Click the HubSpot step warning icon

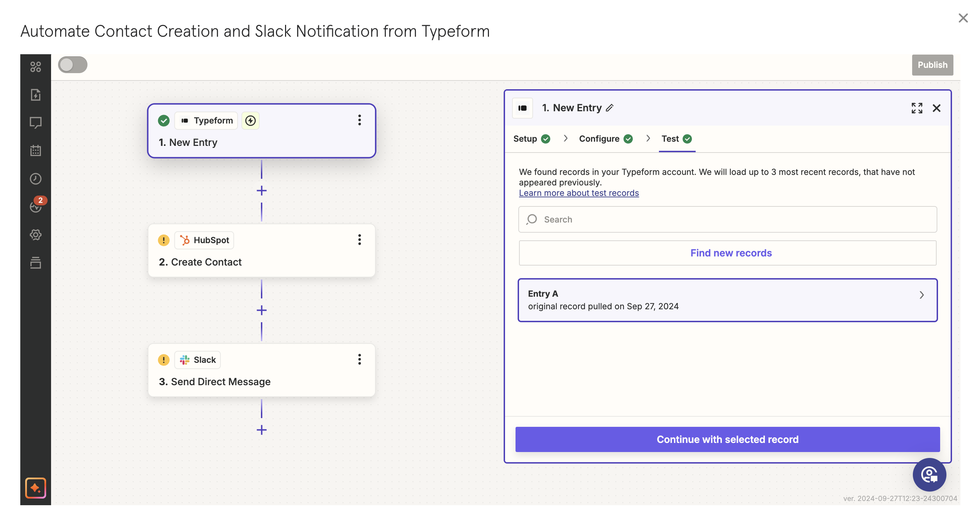tap(164, 240)
